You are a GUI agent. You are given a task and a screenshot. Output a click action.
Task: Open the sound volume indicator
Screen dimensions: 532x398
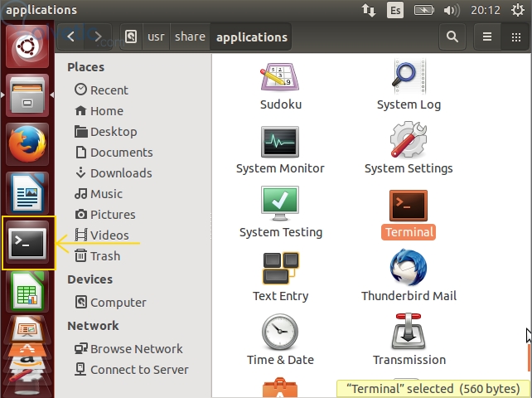point(452,10)
